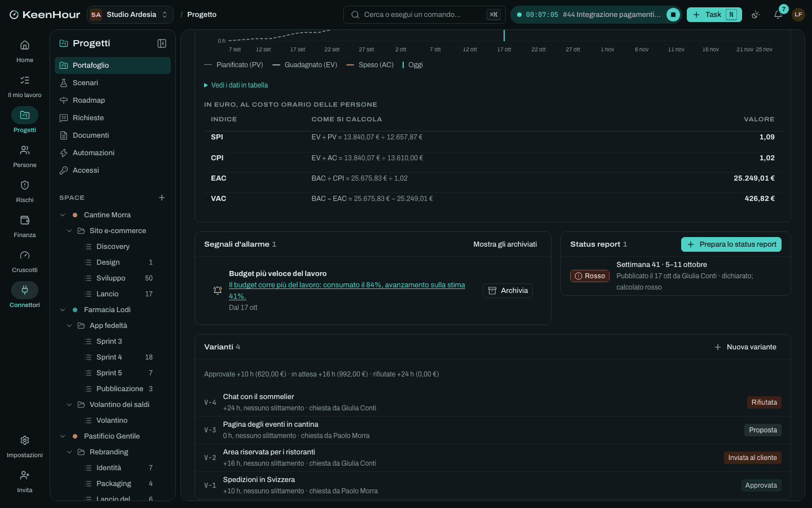Viewport: 812px width, 508px height.
Task: Collapse the Farmacia Lodi space
Action: click(x=63, y=310)
